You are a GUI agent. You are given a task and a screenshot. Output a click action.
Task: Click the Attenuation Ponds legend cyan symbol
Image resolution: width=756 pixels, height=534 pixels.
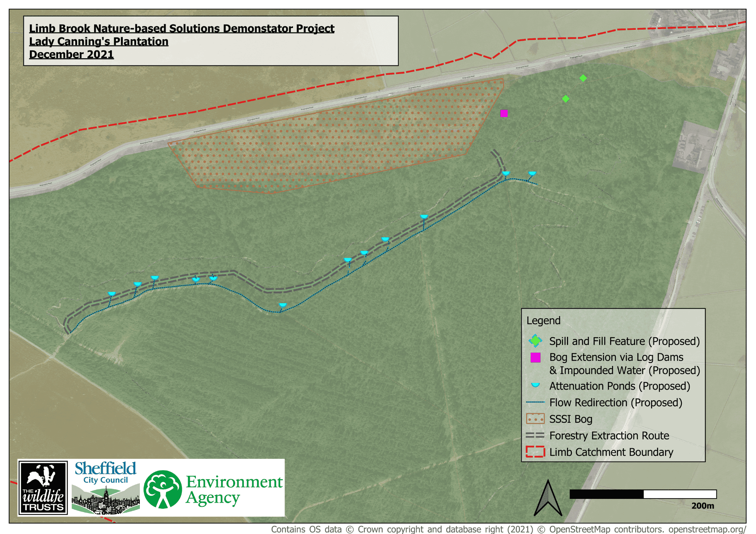[x=535, y=385]
